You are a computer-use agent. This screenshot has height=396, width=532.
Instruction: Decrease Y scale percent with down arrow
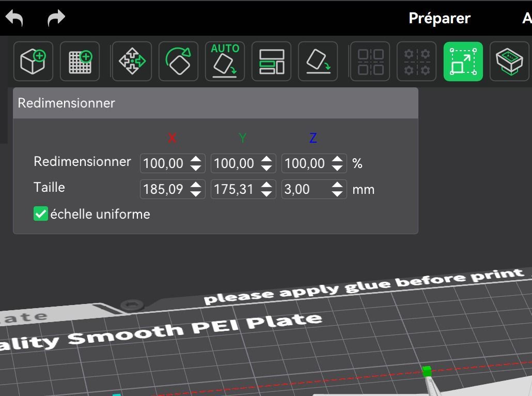point(267,168)
